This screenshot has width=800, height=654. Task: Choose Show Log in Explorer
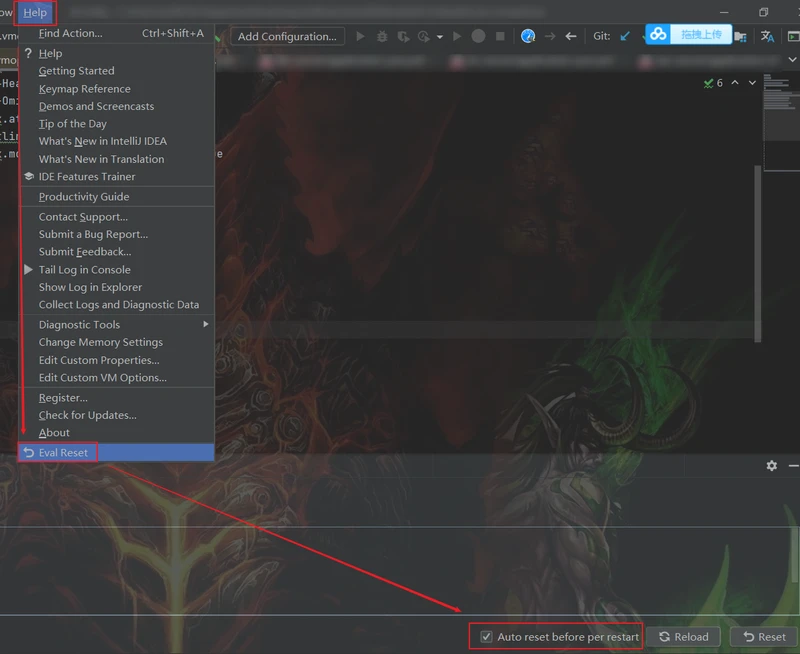[x=117, y=287]
